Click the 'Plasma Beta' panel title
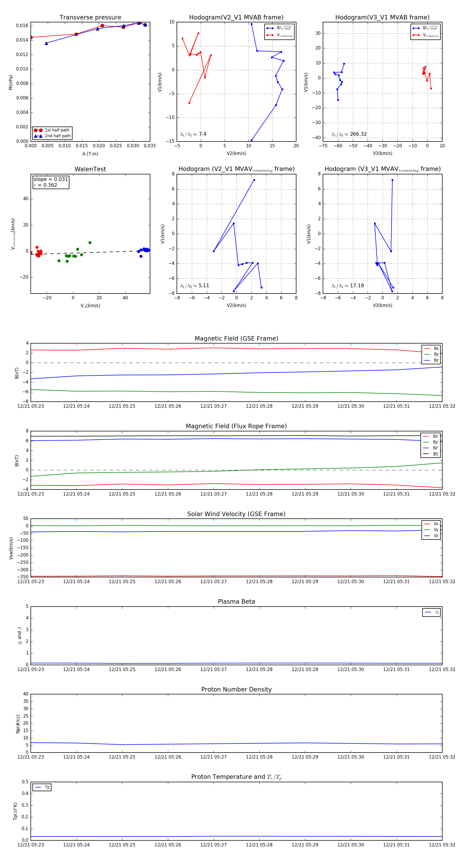 [x=236, y=602]
